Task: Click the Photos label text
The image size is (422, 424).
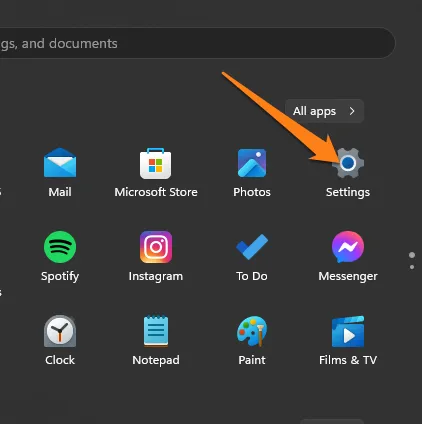Action: 252,192
